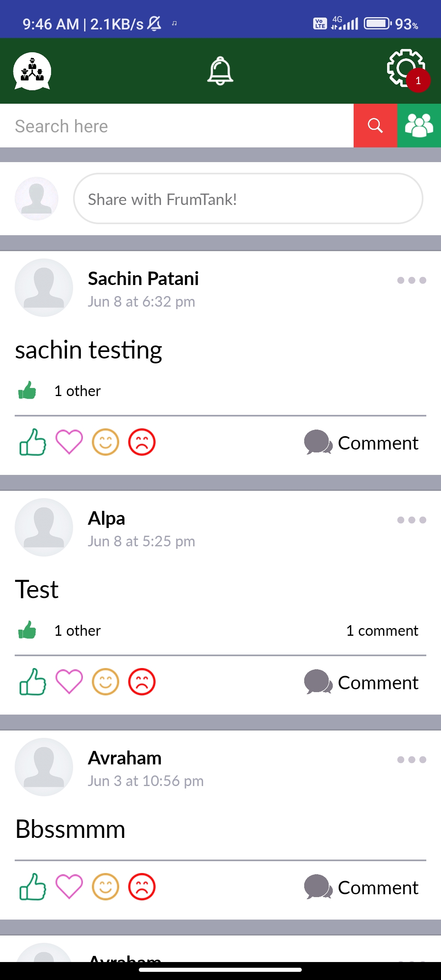Viewport: 441px width, 980px height.
Task: Like Sachin Patani's post with thumbs up
Action: pos(33,442)
